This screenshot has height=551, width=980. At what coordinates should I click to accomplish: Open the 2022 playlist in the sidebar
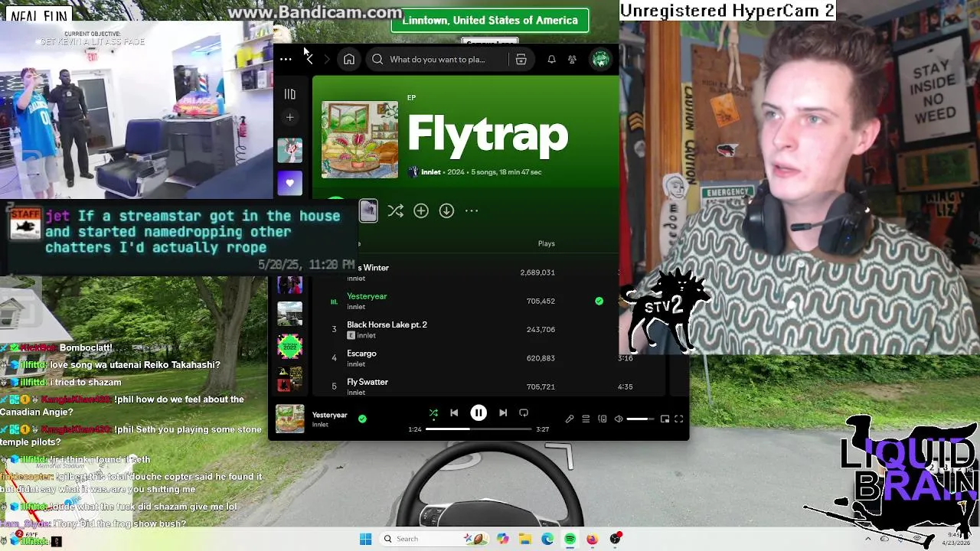(x=289, y=347)
